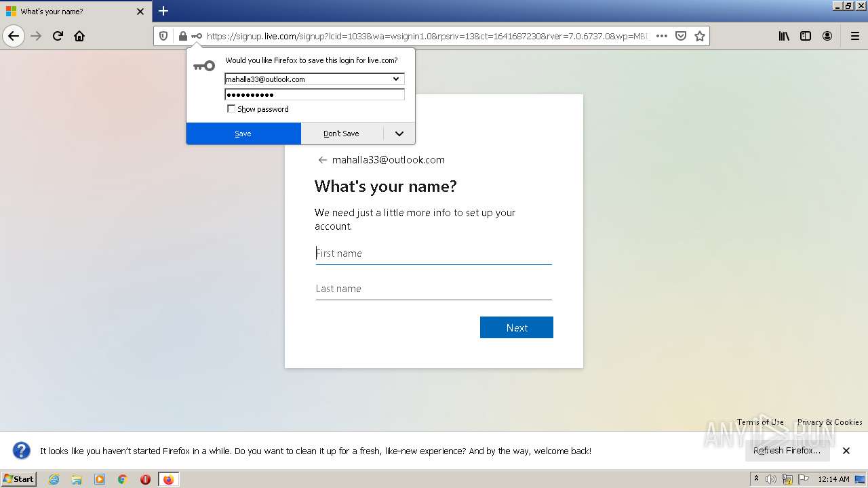Click the Refresh Firefox button

pyautogui.click(x=787, y=451)
